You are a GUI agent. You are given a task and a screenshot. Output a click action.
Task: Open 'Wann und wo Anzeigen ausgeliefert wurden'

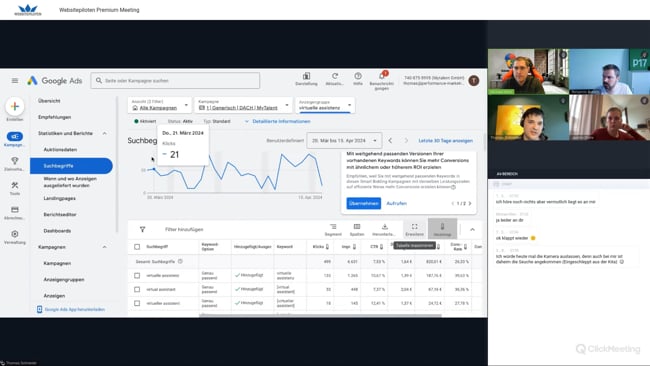pyautogui.click(x=70, y=182)
